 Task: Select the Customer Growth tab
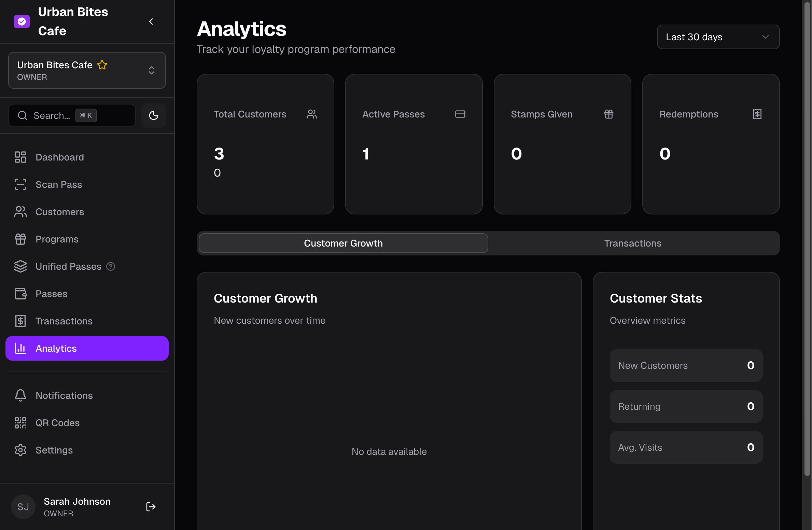pos(343,243)
